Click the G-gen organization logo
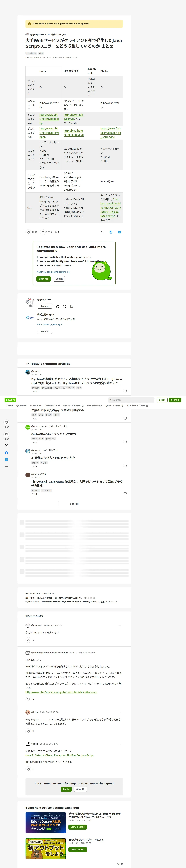The image size is (186, 868). (30, 317)
